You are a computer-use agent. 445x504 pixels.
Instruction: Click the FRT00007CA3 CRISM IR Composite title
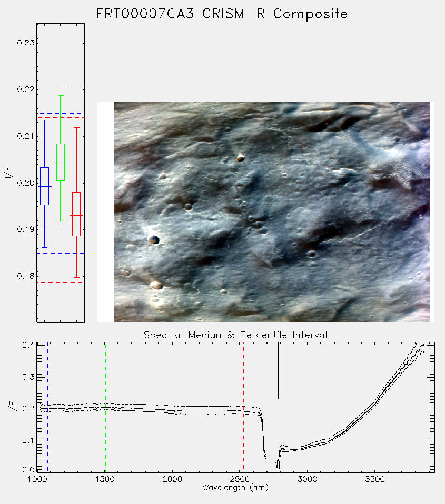pos(222,14)
